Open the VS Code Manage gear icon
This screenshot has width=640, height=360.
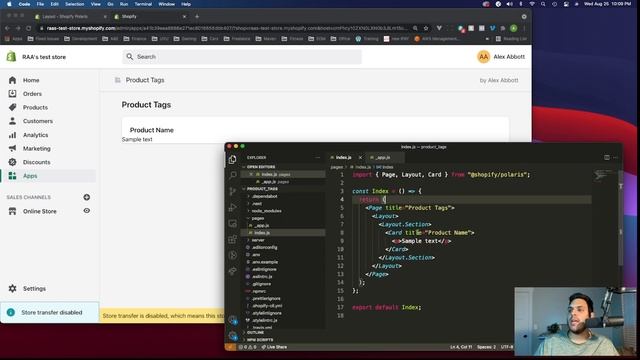pyautogui.click(x=232, y=336)
